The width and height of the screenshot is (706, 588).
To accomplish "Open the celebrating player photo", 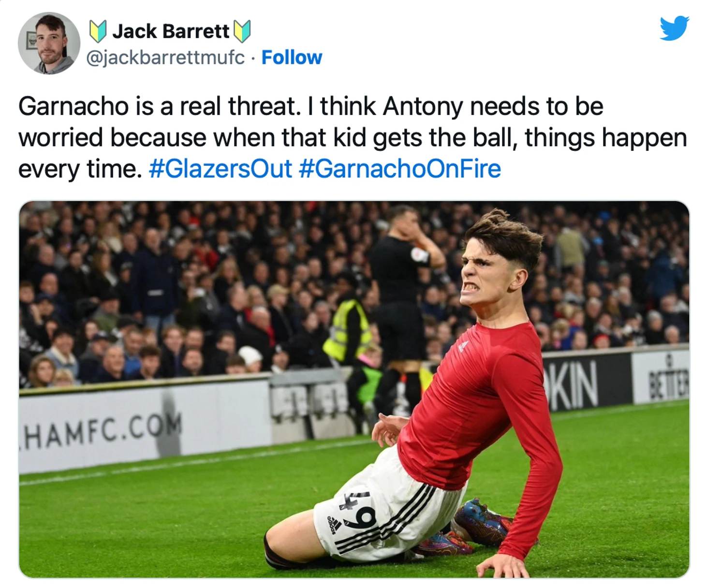I will [x=354, y=389].
